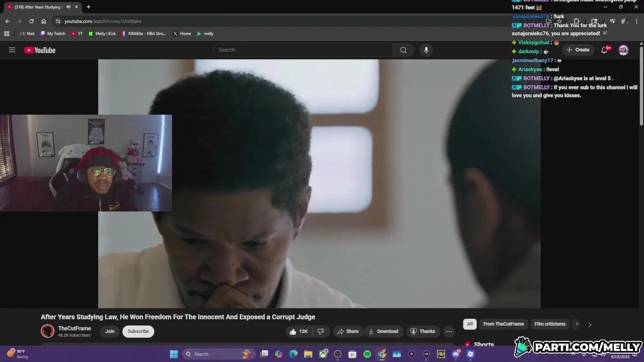This screenshot has height=362, width=644.
Task: Send Thanks to the creator
Action: click(423, 331)
